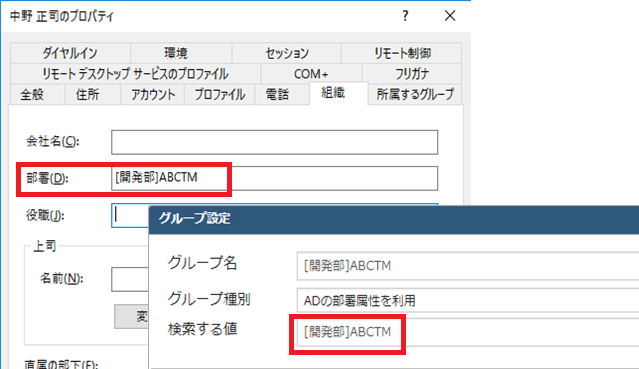Viewport: 639px width, 369px height.
Task: Switch to the 電話 tab
Action: click(x=282, y=95)
